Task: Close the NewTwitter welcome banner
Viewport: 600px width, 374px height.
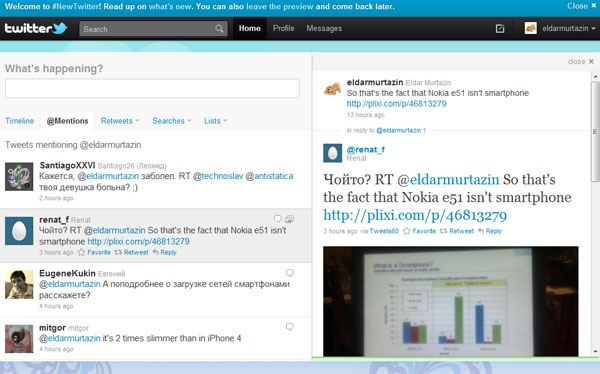Action: (x=582, y=6)
